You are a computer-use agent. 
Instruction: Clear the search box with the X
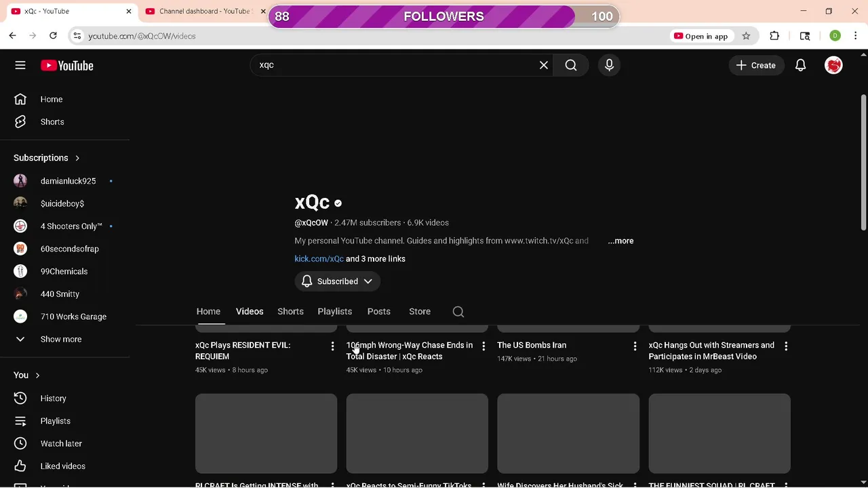pyautogui.click(x=544, y=65)
